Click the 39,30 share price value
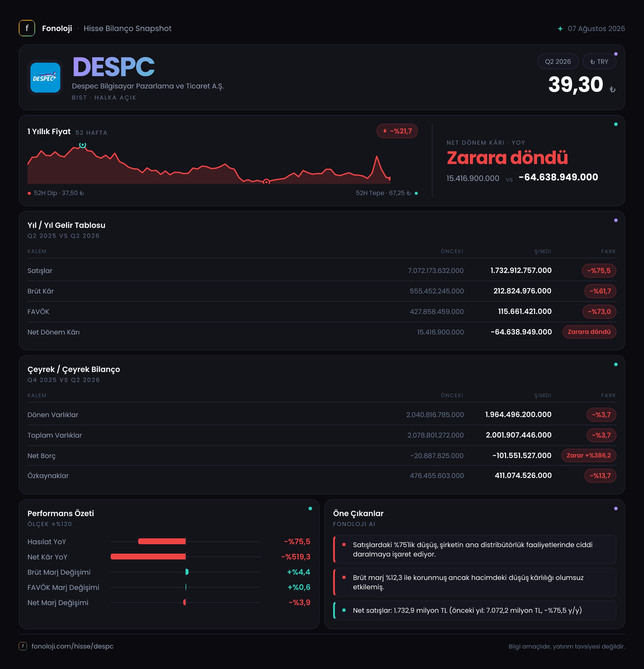Viewport: 644px width, 669px height. point(576,84)
